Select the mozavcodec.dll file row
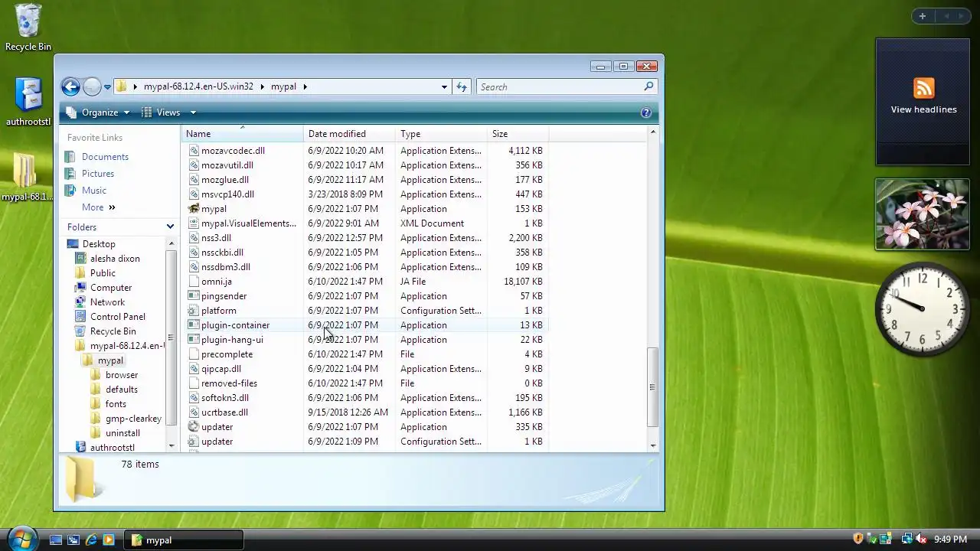This screenshot has width=980, height=551. click(366, 151)
